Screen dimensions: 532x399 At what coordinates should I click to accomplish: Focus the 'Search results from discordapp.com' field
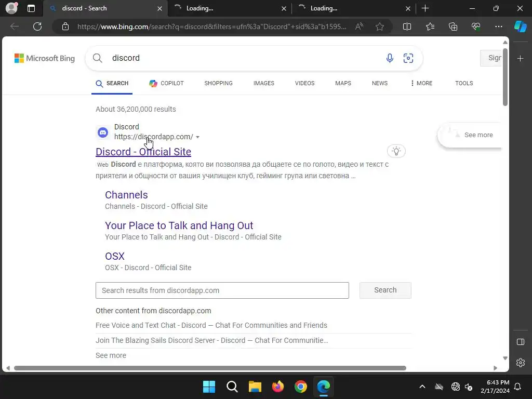coord(222,290)
